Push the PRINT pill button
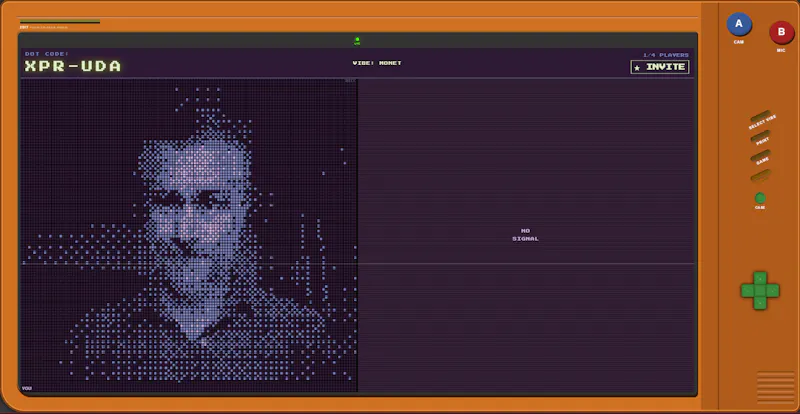This screenshot has height=414, width=800. 760,136
